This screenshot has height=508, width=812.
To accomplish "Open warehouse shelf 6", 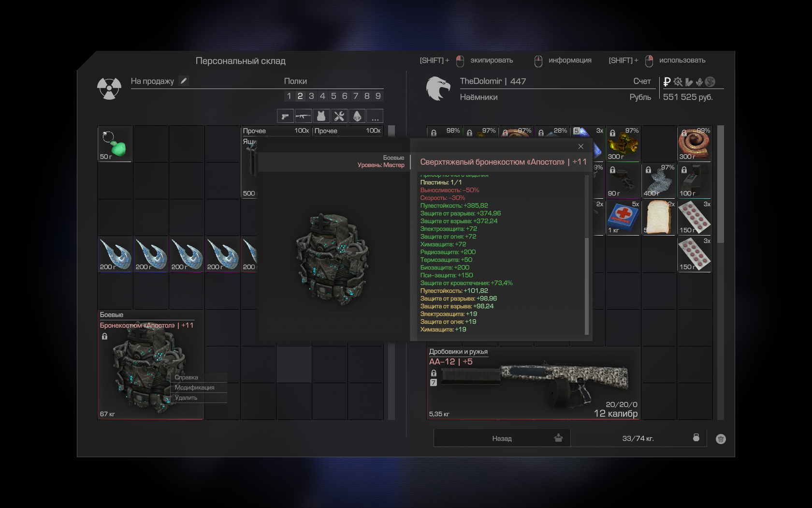I will (x=345, y=96).
